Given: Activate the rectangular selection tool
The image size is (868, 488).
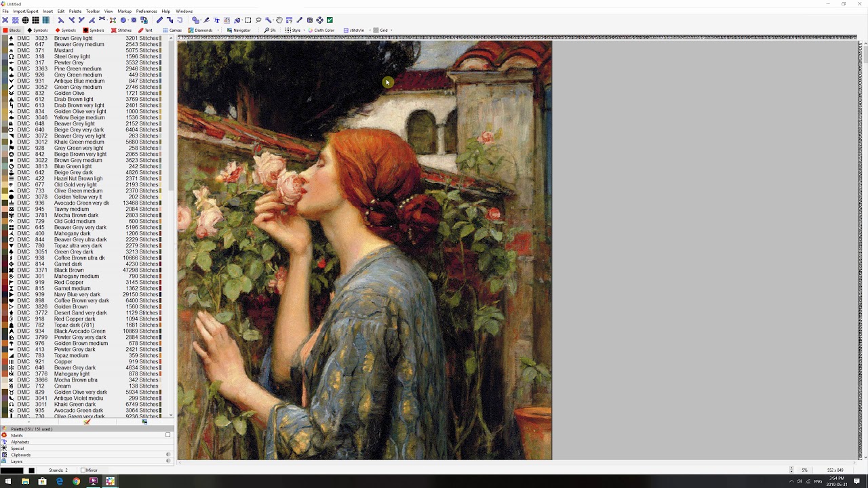Looking at the screenshot, I should [248, 20].
